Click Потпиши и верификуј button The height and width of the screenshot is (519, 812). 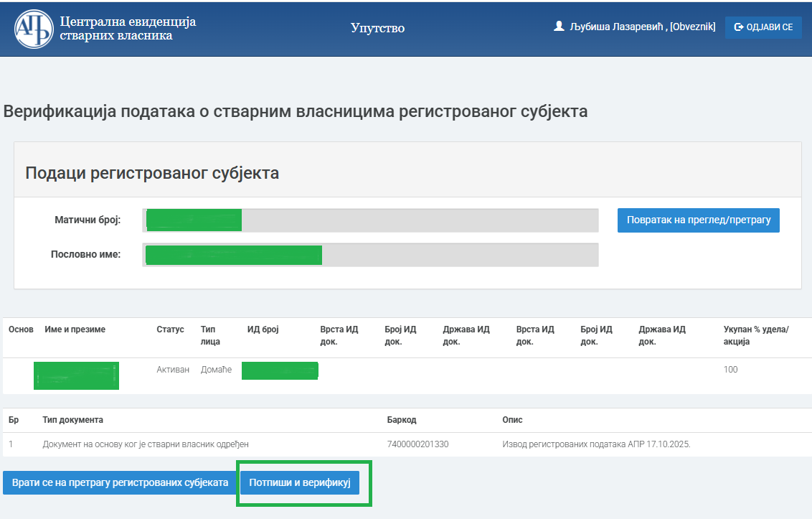coord(300,482)
